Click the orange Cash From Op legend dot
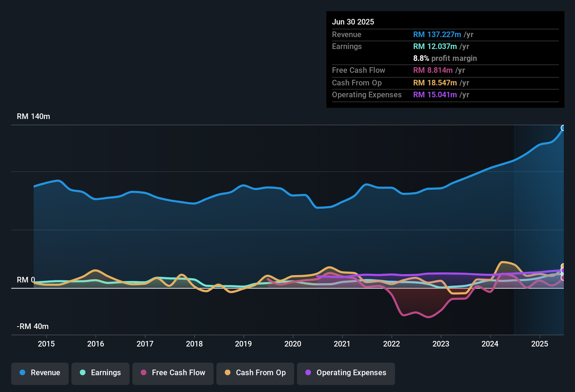This screenshot has height=392, width=575. (x=228, y=373)
